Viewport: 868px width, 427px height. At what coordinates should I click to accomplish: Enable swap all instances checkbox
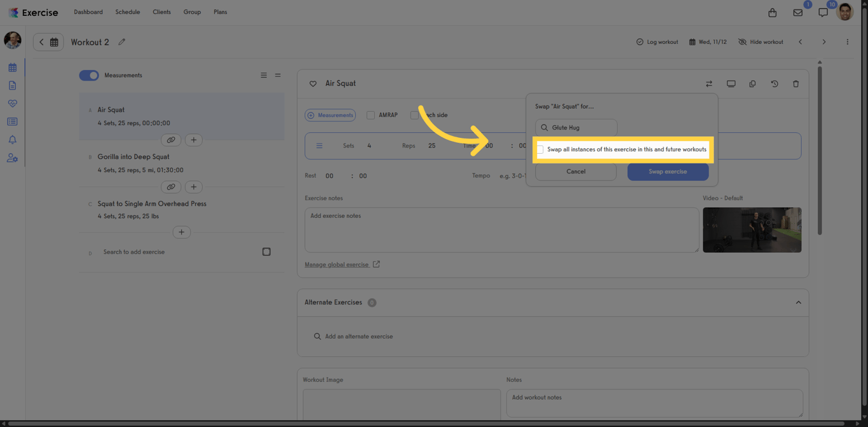[x=539, y=149]
